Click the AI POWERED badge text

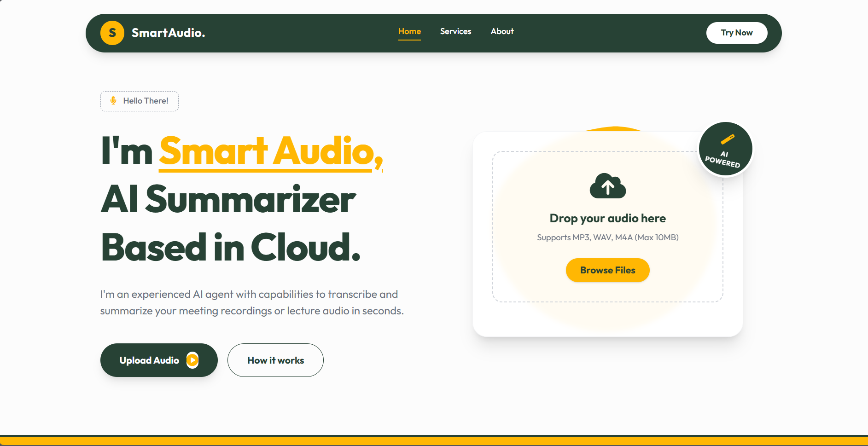pos(723,159)
